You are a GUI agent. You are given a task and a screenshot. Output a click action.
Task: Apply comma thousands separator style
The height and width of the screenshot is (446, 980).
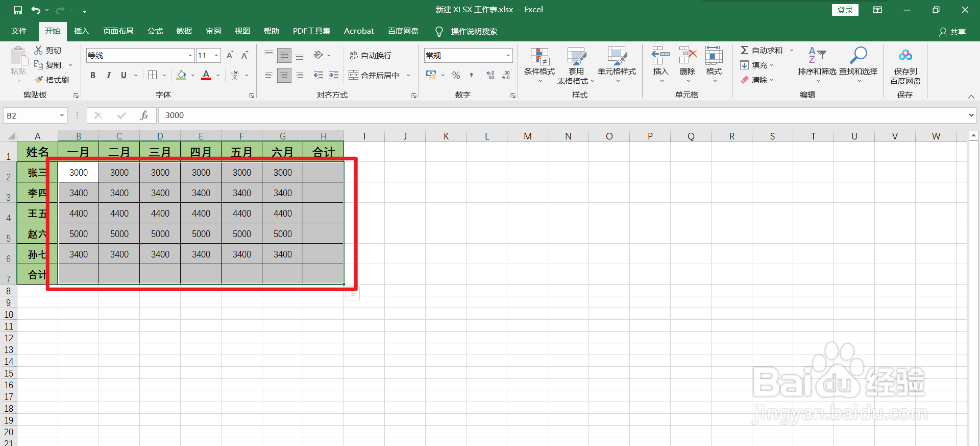[x=471, y=75]
